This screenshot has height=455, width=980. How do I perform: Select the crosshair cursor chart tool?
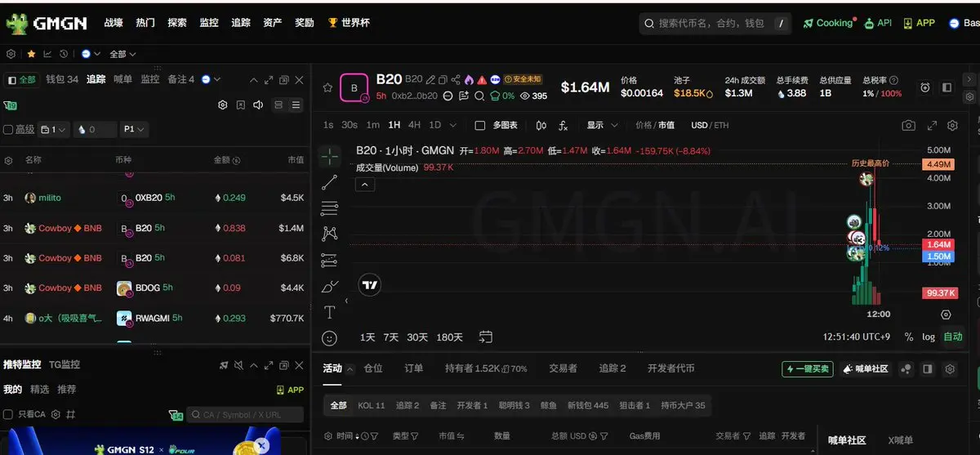pos(330,157)
